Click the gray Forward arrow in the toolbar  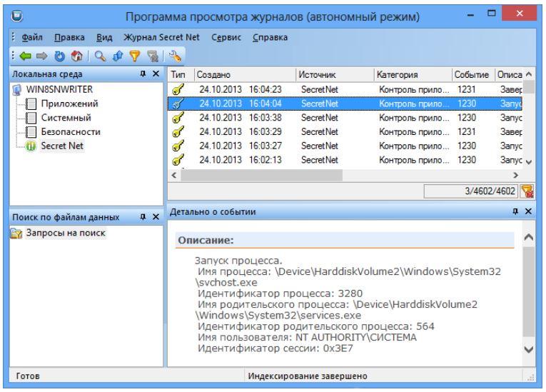click(42, 56)
